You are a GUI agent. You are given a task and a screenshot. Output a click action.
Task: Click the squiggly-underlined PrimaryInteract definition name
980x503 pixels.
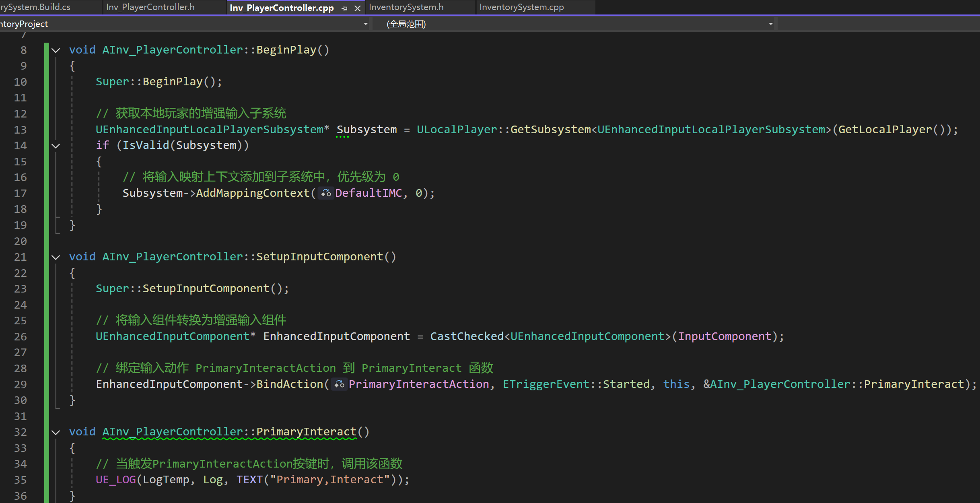306,432
